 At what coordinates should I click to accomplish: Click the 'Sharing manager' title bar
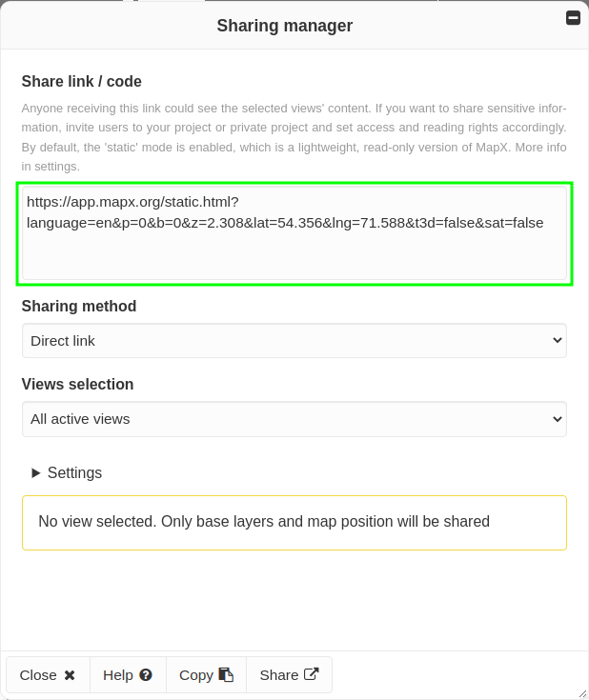tap(284, 26)
